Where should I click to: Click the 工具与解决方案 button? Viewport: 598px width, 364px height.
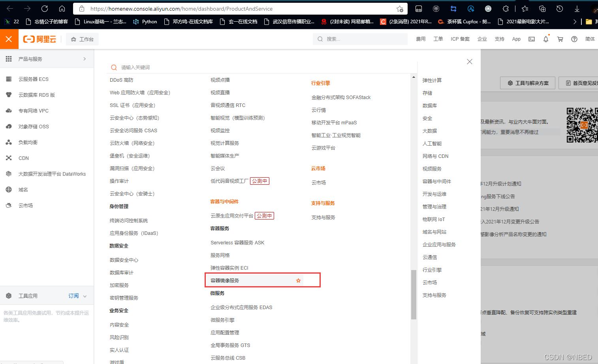pos(528,83)
